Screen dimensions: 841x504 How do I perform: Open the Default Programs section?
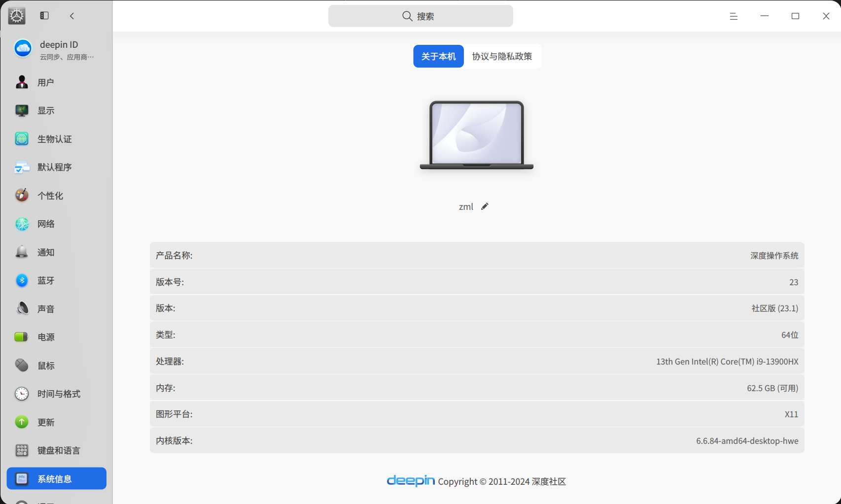[54, 167]
